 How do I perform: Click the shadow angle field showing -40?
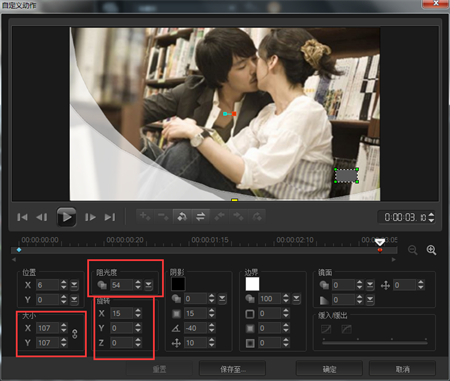tap(196, 328)
